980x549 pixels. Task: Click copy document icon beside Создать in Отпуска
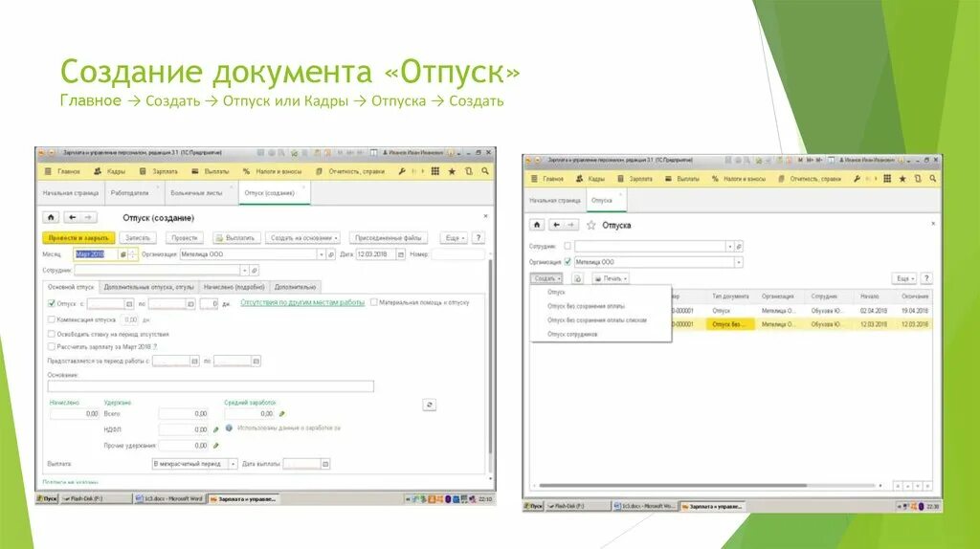(577, 278)
